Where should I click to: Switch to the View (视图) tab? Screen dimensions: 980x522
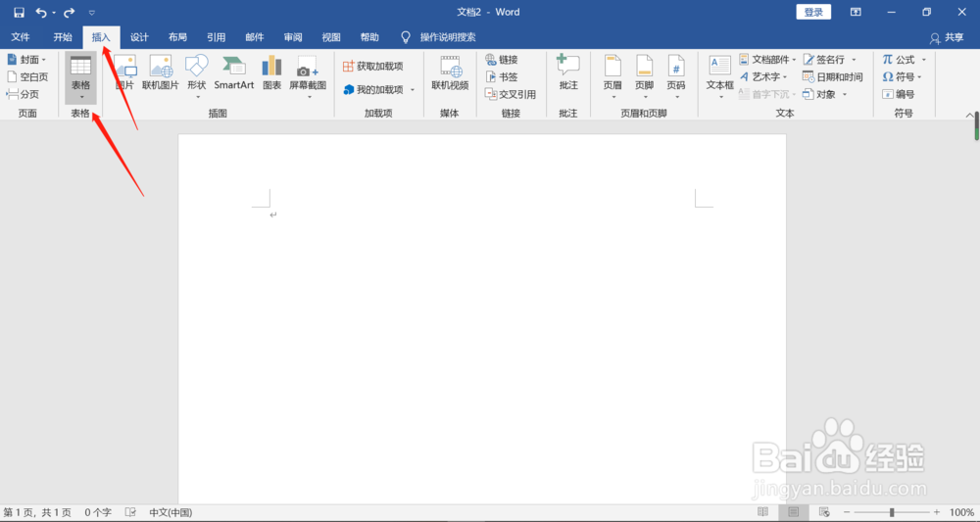point(331,37)
